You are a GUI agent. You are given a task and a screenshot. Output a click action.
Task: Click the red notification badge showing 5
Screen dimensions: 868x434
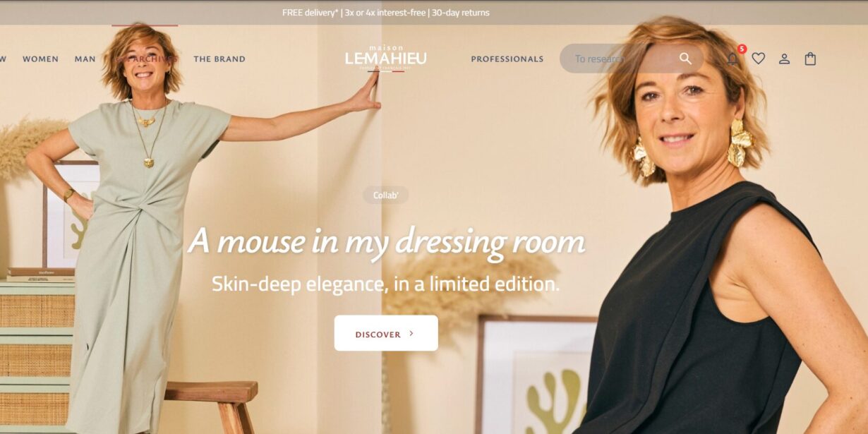[x=742, y=49]
